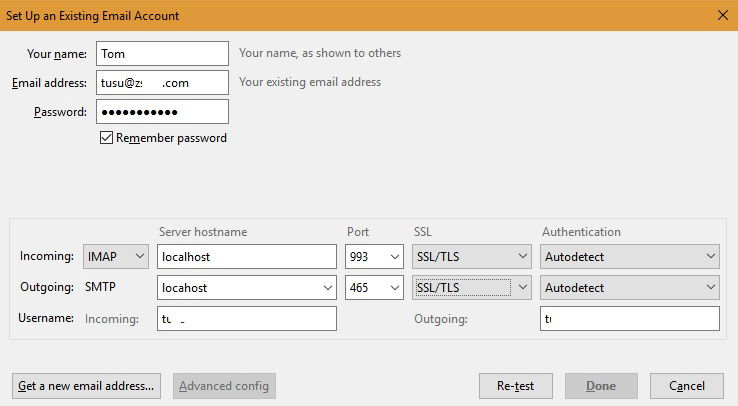Click the outgoing username field
The width and height of the screenshot is (738, 406).
click(x=630, y=318)
